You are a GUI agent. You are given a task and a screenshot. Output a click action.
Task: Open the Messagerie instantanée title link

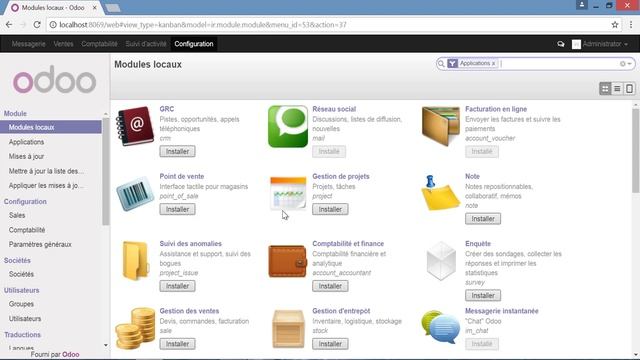tap(502, 311)
